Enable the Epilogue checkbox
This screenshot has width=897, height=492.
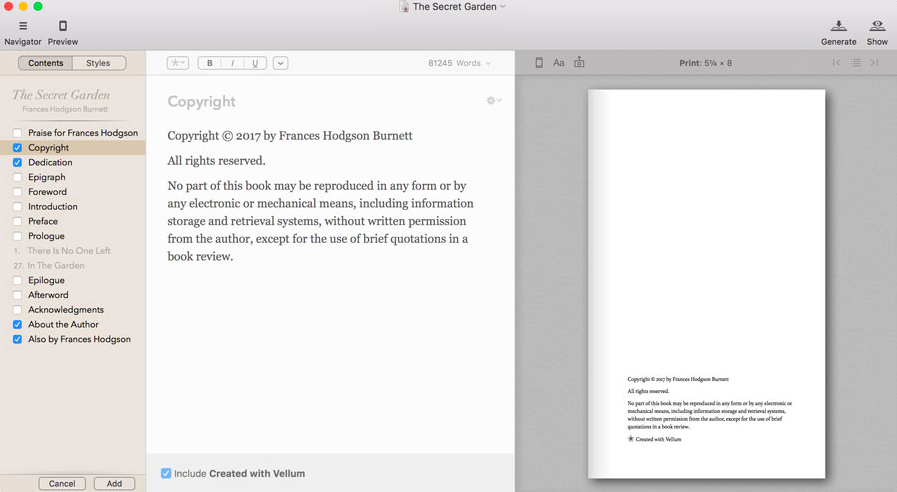(18, 280)
